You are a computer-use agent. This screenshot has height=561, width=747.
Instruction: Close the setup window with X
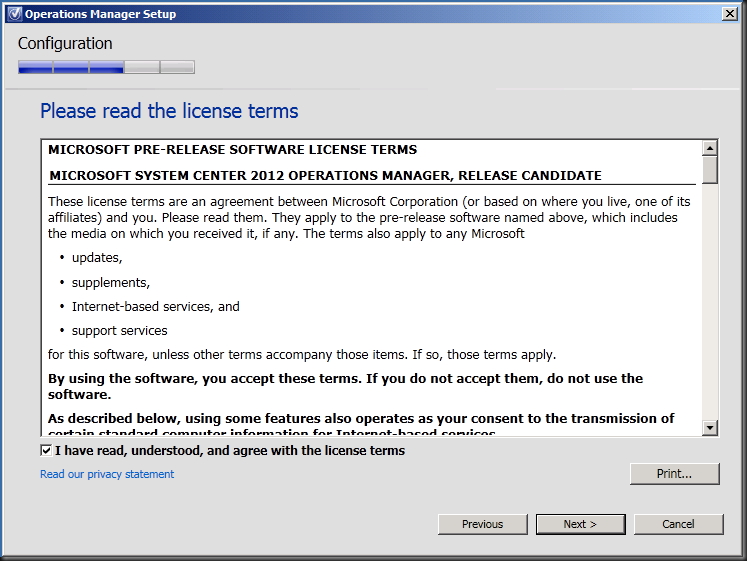[x=729, y=14]
